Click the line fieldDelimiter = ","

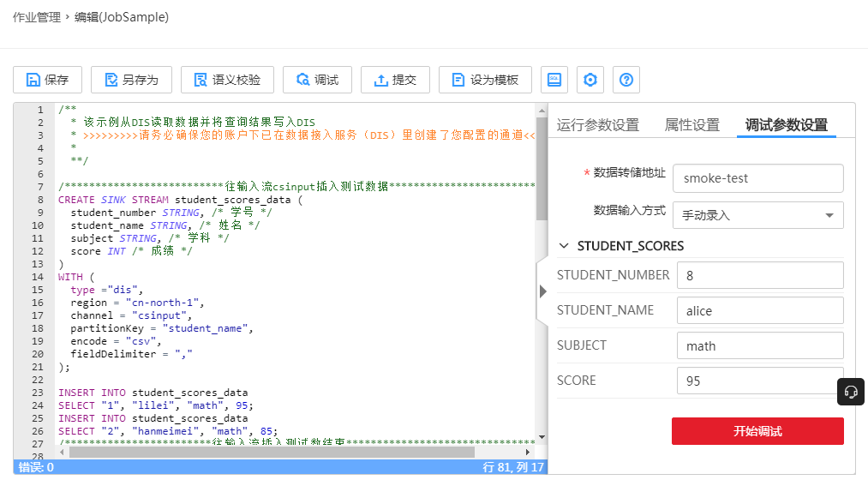tap(131, 354)
